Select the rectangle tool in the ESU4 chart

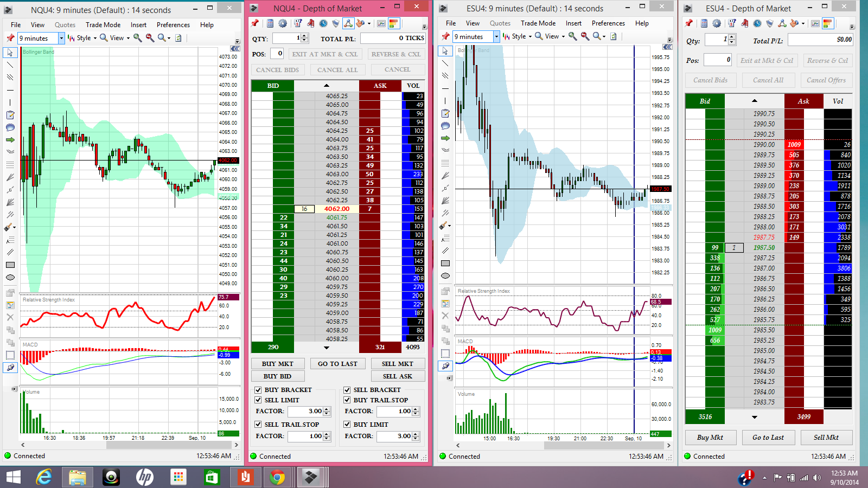tap(445, 264)
